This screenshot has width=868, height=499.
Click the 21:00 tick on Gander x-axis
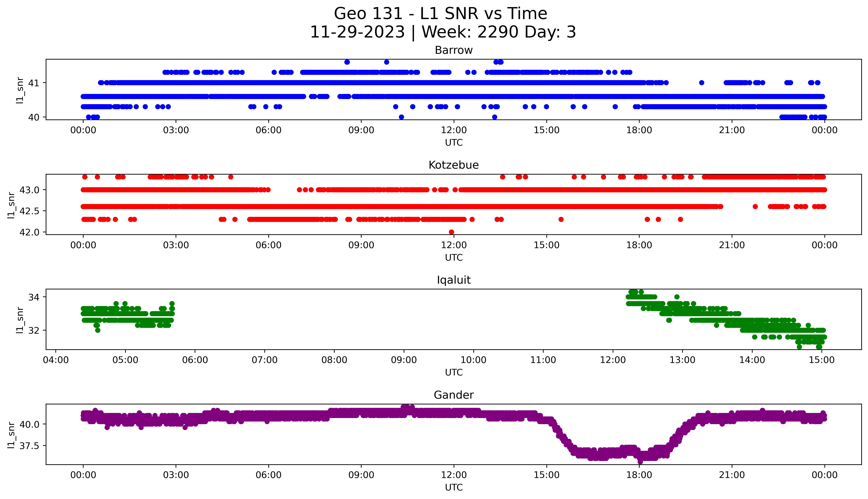[732, 475]
